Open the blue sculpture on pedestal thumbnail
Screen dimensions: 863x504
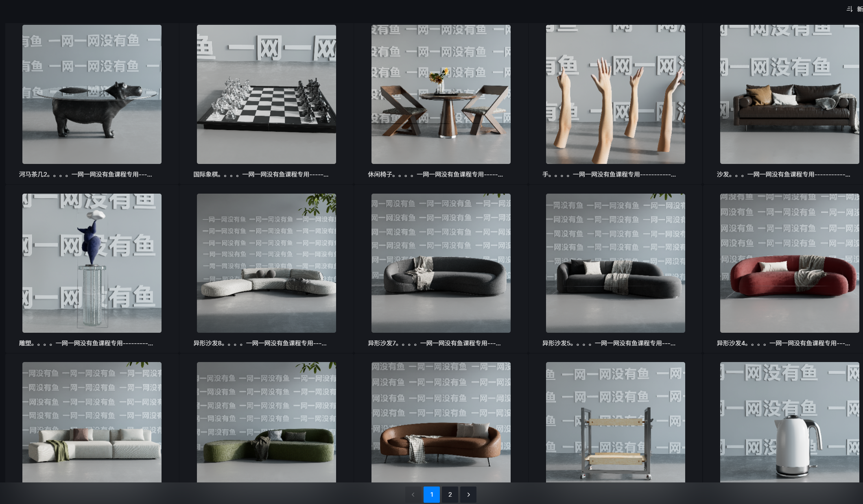click(92, 263)
